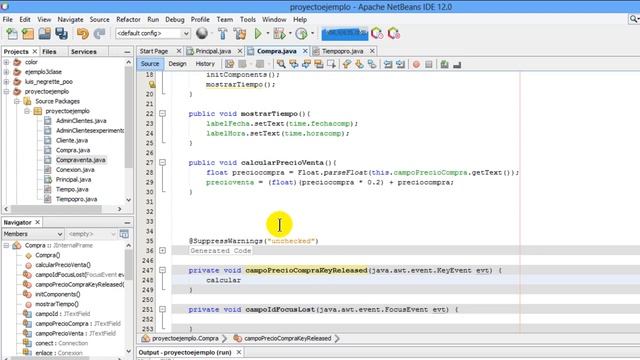Switch to the Principal.java tab
Screen dimensions: 640x360
213,51
